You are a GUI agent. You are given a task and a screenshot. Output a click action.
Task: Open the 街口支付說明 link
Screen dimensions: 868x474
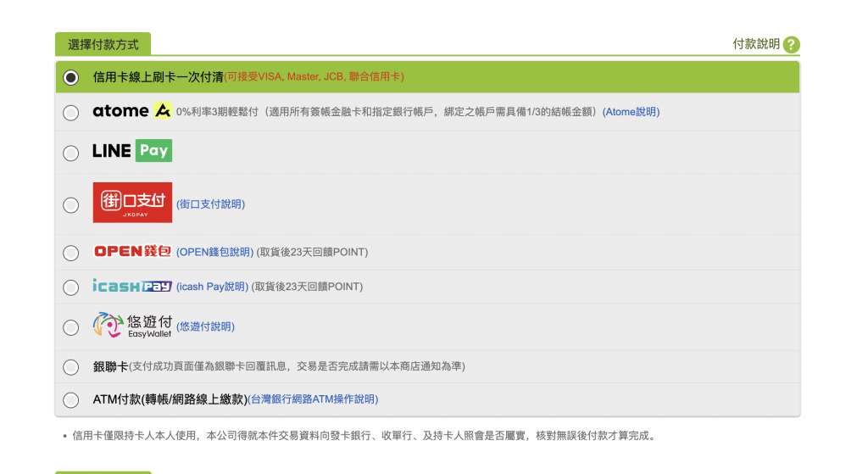point(210,204)
